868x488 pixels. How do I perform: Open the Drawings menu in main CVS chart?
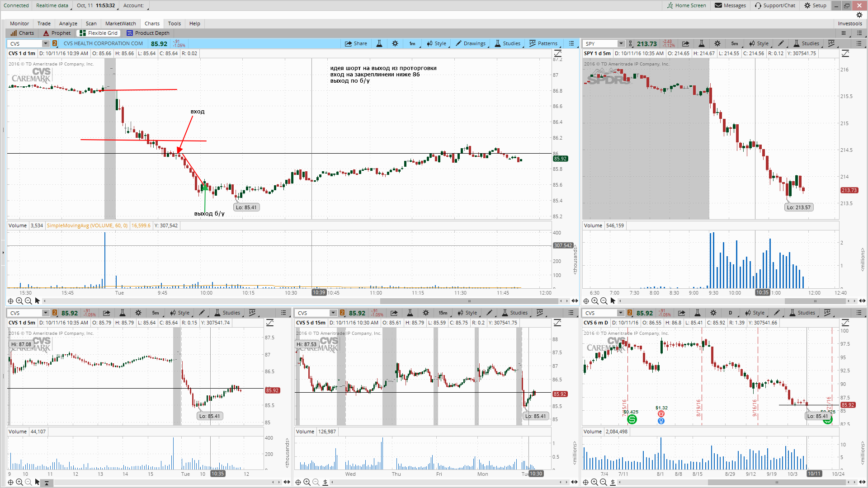pyautogui.click(x=471, y=43)
